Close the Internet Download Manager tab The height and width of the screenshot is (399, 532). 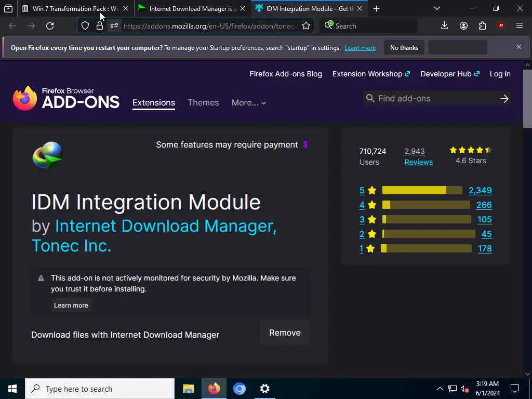tap(243, 9)
